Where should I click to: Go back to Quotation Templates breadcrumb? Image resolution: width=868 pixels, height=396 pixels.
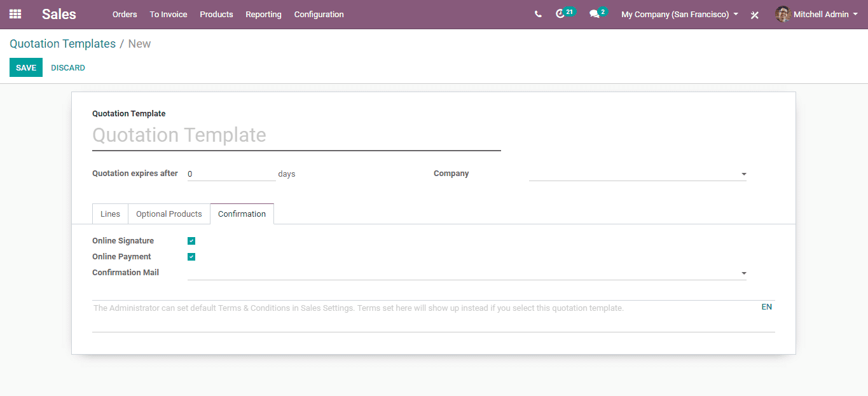[62, 44]
